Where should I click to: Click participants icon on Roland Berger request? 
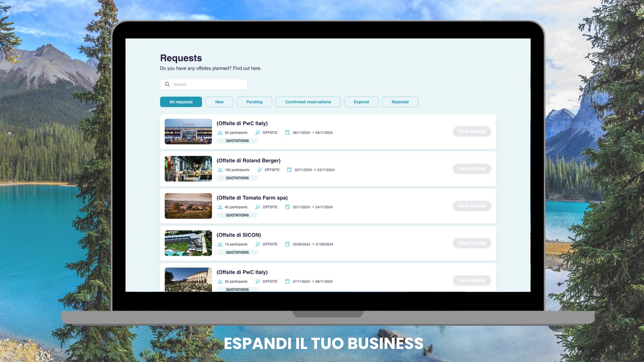220,170
